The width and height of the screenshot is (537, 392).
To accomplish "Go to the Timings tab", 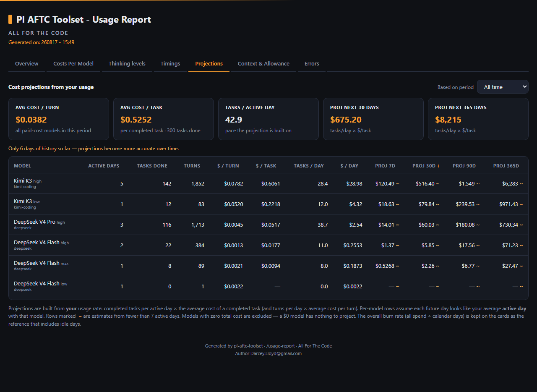I will pos(170,64).
